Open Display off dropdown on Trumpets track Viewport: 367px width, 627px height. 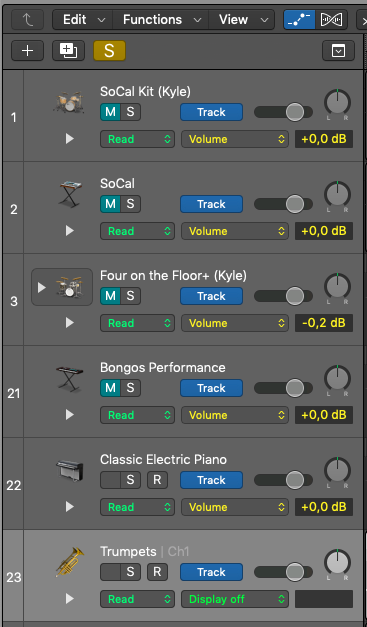(235, 599)
